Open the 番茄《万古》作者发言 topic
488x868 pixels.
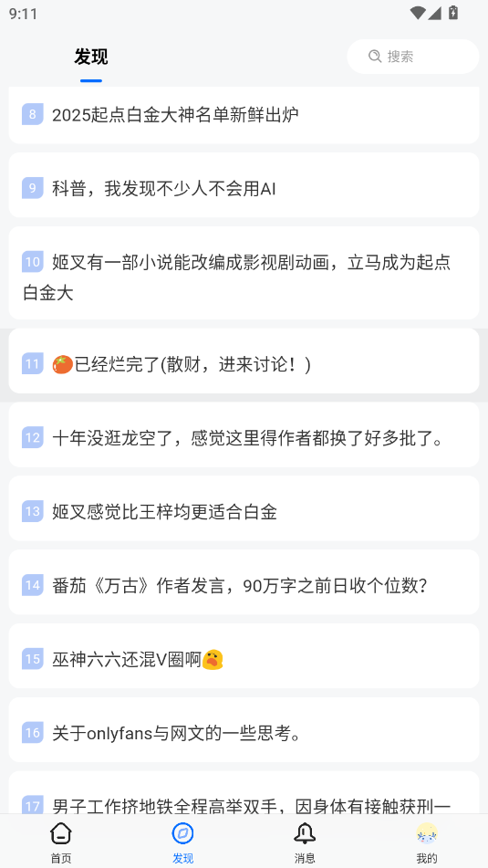point(244,586)
